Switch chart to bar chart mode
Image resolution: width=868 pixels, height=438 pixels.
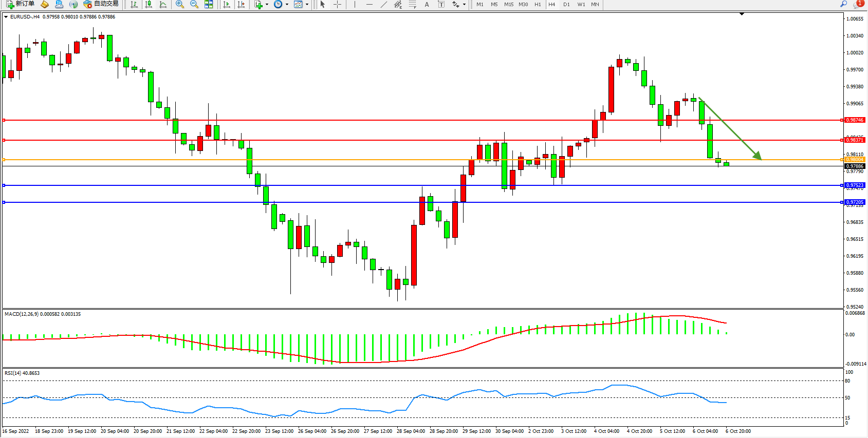[134, 5]
